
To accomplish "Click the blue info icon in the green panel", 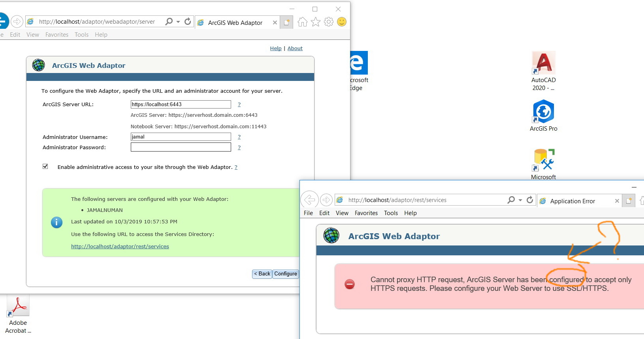I will 56,223.
